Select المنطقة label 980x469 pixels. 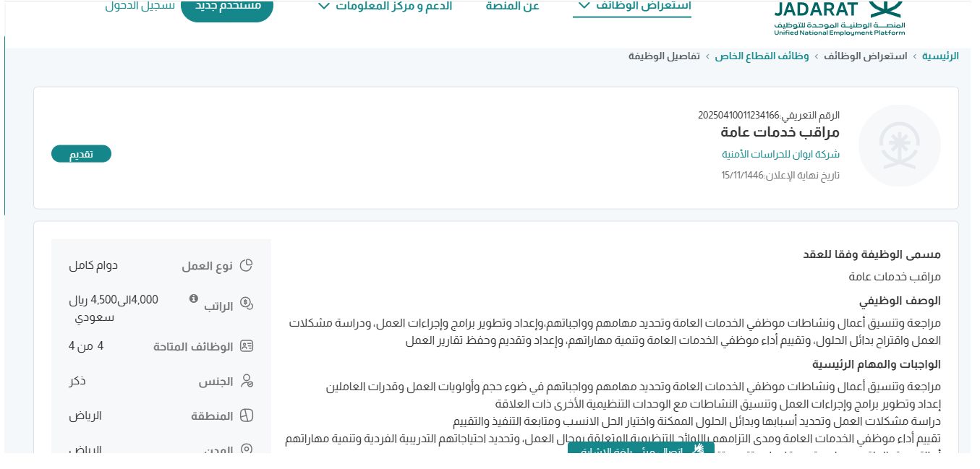[x=213, y=416]
